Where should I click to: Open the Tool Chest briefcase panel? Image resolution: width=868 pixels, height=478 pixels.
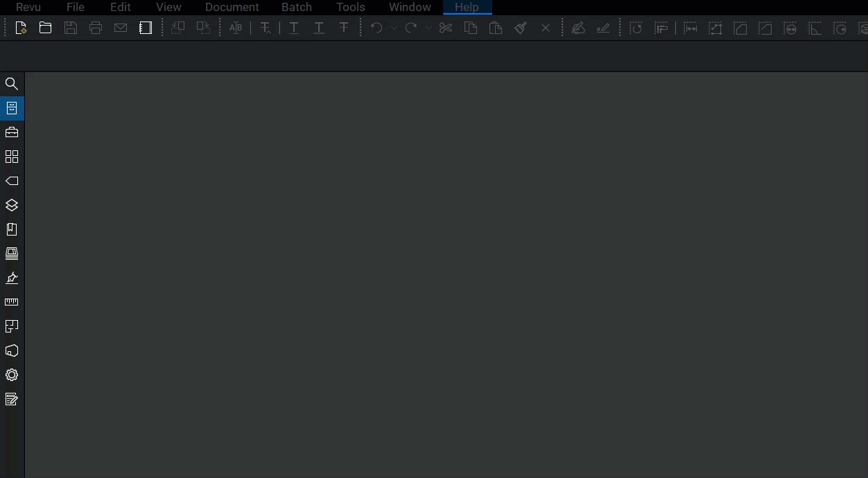pos(12,132)
